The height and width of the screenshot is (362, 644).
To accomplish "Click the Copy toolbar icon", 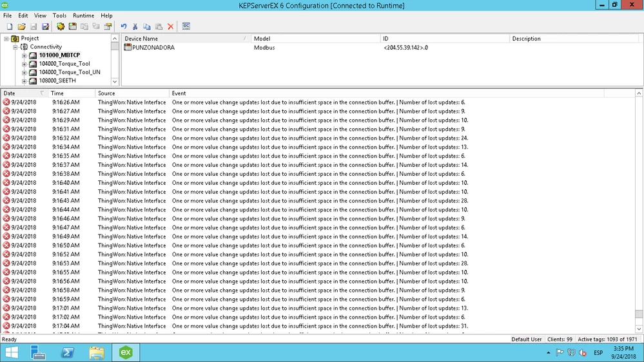I will [146, 26].
